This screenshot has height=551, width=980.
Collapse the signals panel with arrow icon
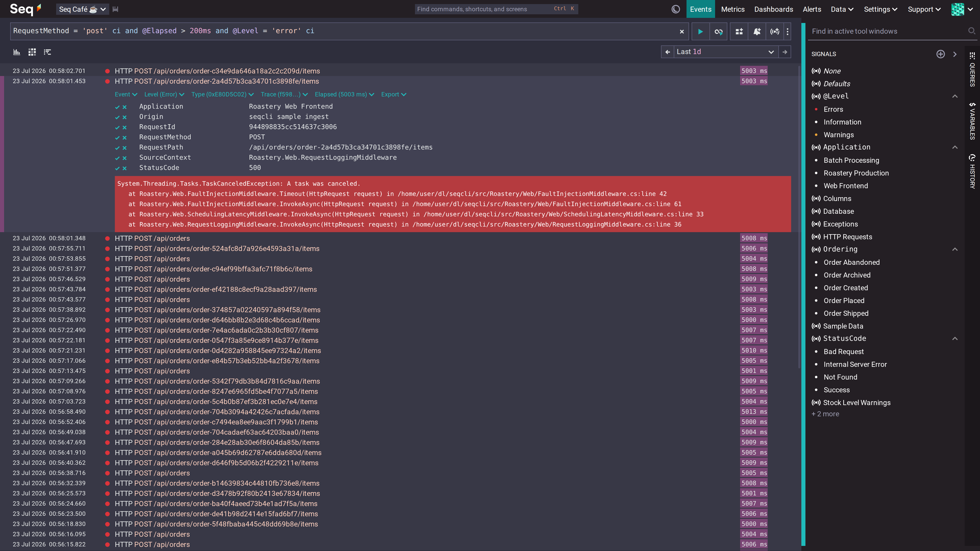point(955,54)
